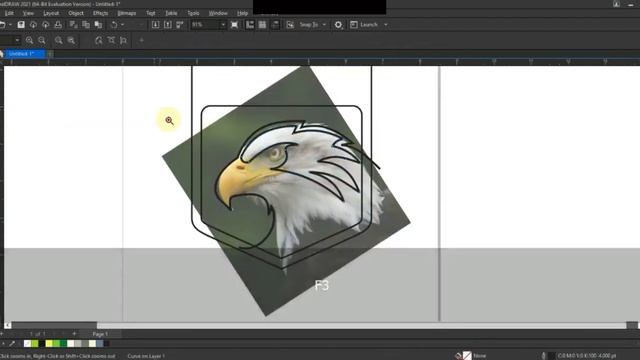Click the Zoom In magnifier icon

pyautogui.click(x=29, y=40)
